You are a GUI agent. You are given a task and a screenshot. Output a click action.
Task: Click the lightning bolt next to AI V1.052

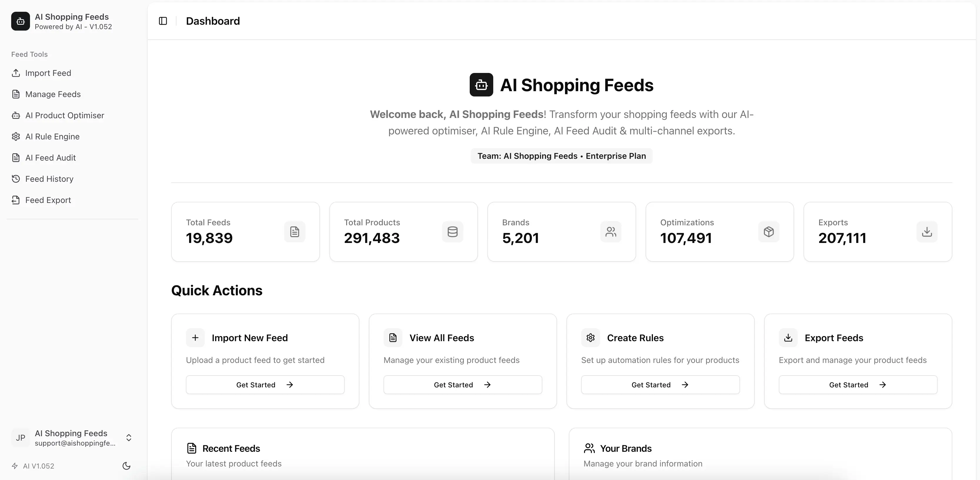[x=14, y=466]
